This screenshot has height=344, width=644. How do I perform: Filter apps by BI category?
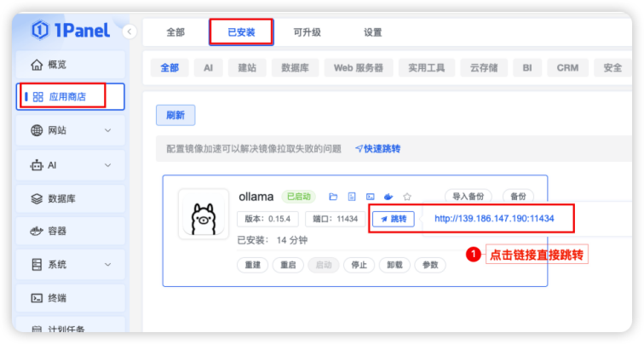[527, 68]
